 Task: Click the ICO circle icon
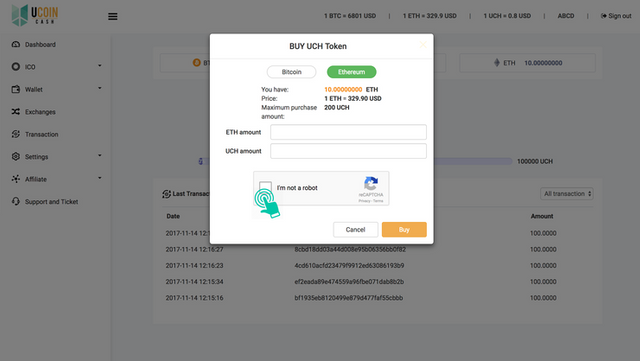(x=16, y=67)
